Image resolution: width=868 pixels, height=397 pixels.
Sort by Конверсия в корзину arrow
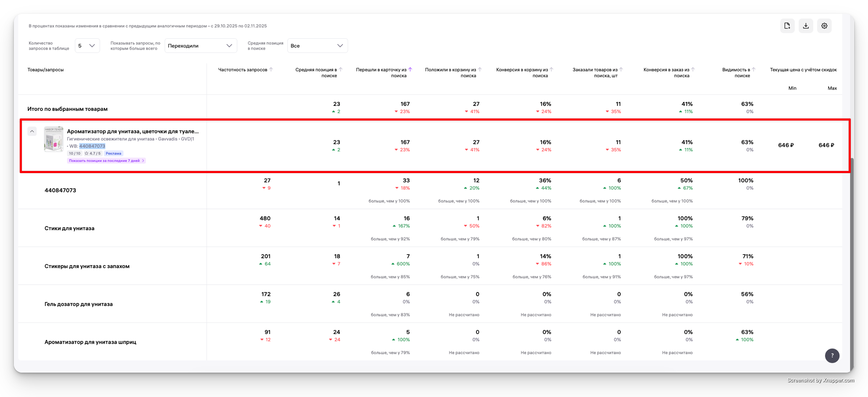(552, 70)
